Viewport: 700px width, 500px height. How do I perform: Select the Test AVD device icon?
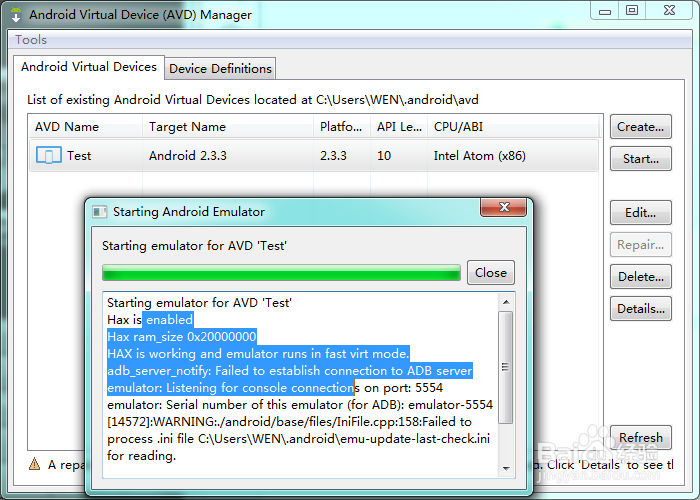49,156
